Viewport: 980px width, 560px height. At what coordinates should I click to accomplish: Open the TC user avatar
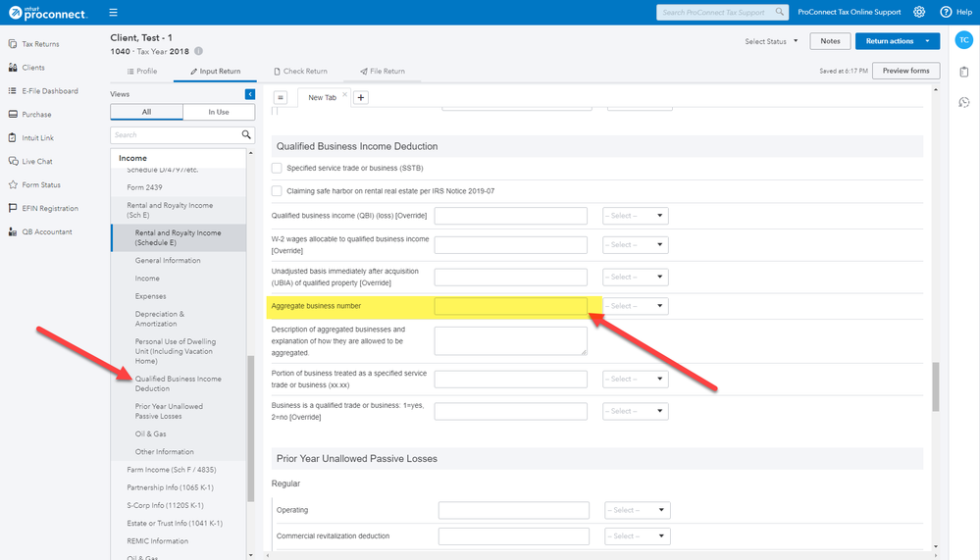click(963, 40)
